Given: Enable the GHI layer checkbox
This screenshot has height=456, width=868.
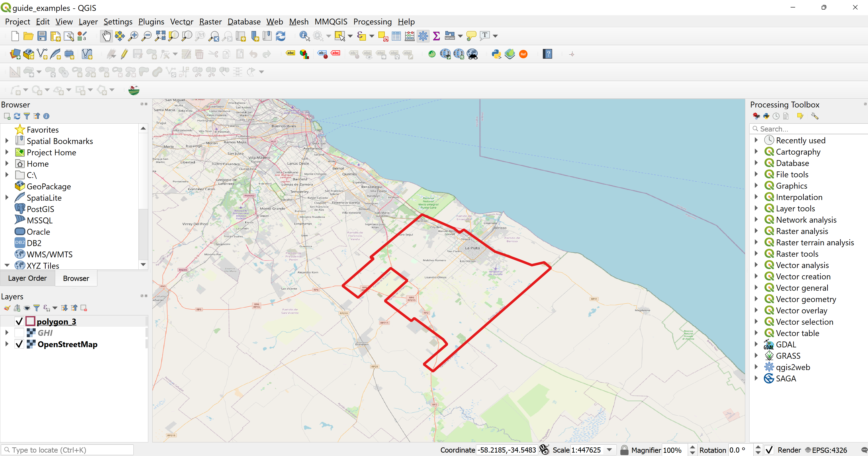Looking at the screenshot, I should click(19, 333).
